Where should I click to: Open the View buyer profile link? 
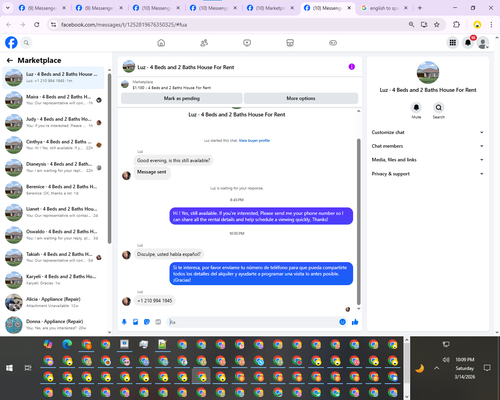(254, 140)
